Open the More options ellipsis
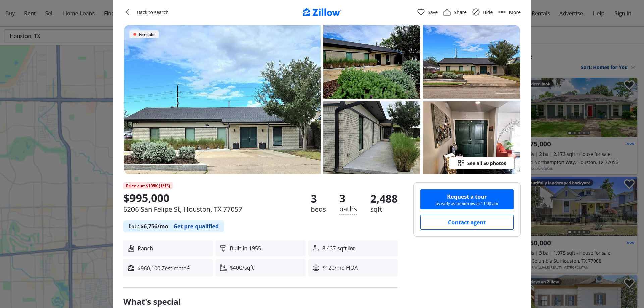644x308 pixels. point(502,12)
